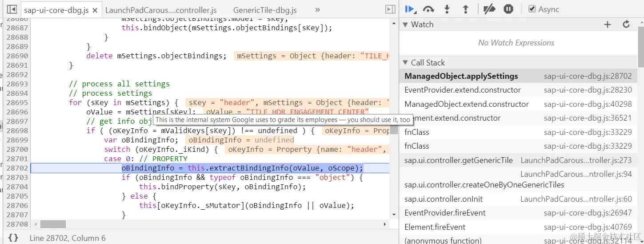Click 'this.bindProperty(sKey, oBindingInfo)' line
644x244 pixels.
tap(223, 187)
